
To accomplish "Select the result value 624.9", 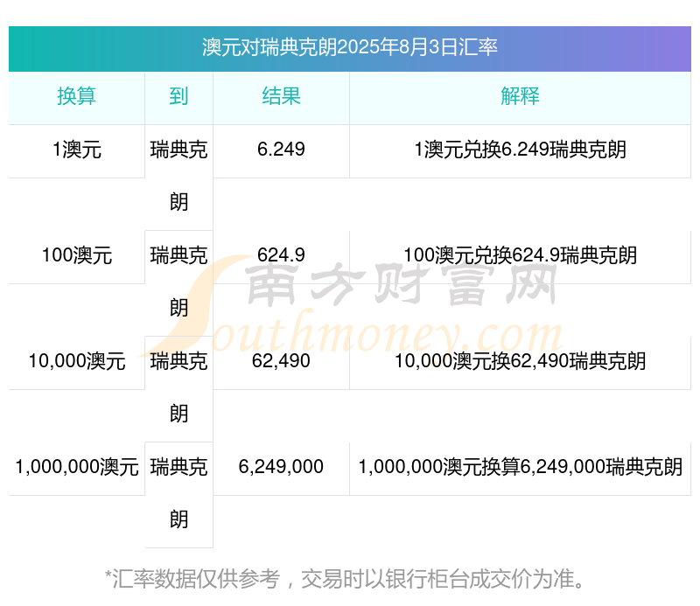I will pos(281,255).
